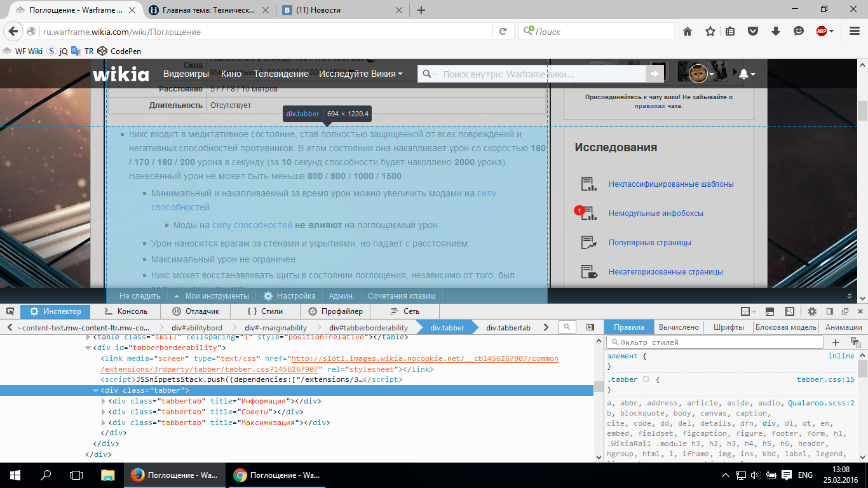This screenshot has height=488, width=868.
Task: Dock devtools to side icon
Action: pyautogui.click(x=829, y=311)
